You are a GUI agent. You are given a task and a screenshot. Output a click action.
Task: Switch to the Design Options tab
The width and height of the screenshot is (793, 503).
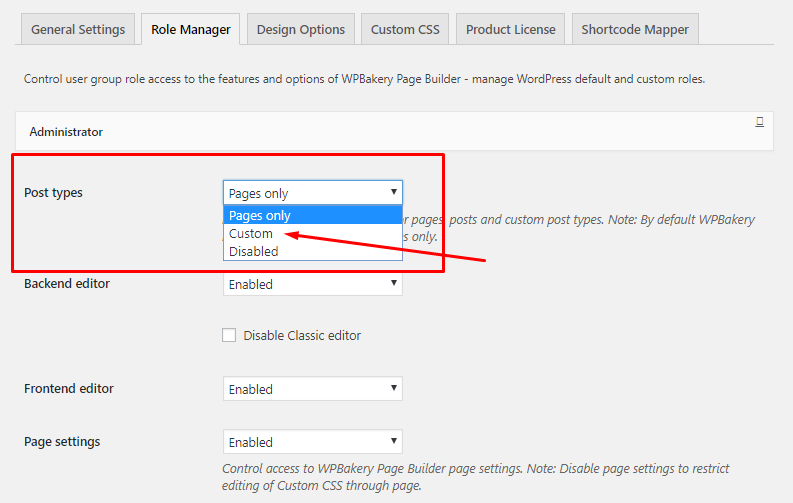point(300,29)
